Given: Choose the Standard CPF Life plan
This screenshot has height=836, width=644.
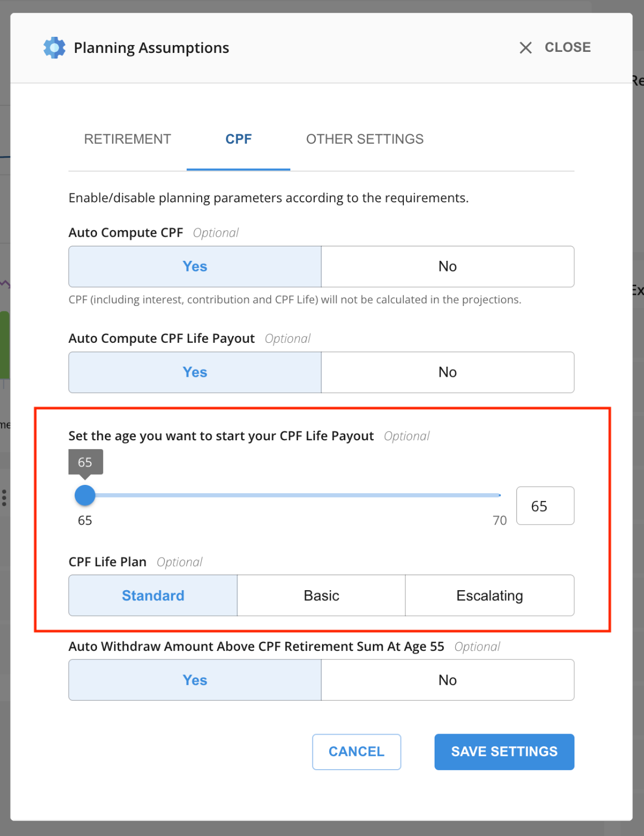Looking at the screenshot, I should [x=153, y=595].
